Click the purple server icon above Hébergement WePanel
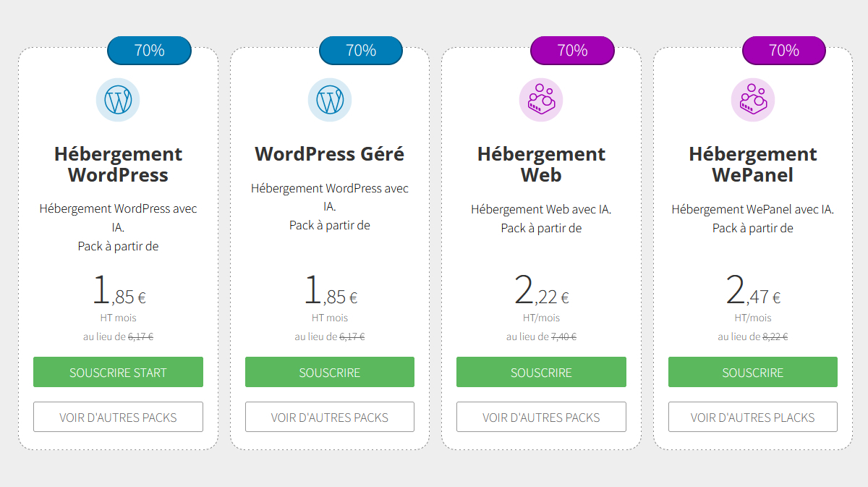Screen dimensions: 868x487 [753, 100]
